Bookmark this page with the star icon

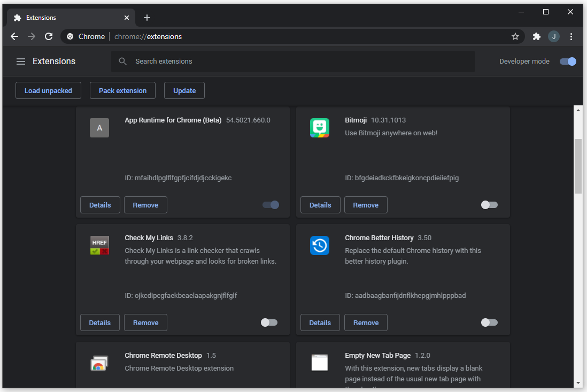(515, 36)
